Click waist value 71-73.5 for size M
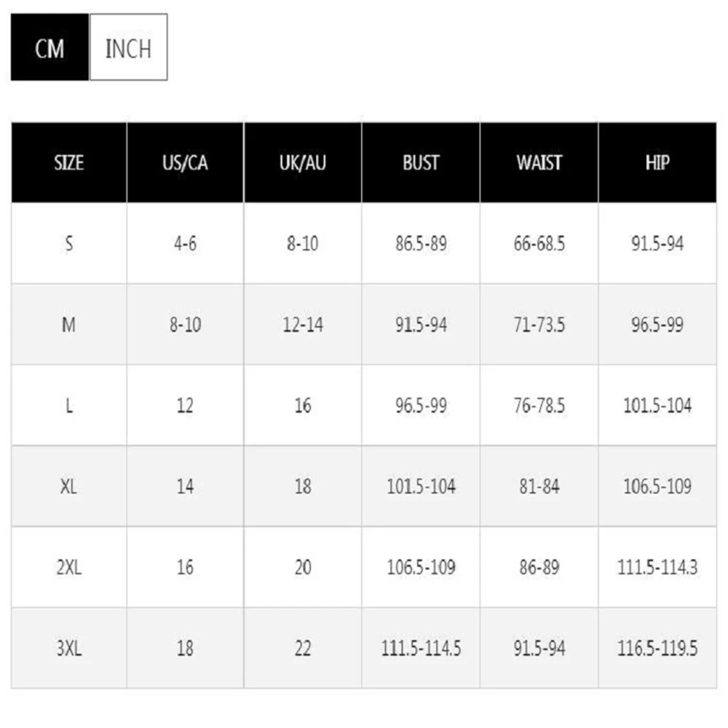Image resolution: width=728 pixels, height=728 pixels. pos(539,325)
